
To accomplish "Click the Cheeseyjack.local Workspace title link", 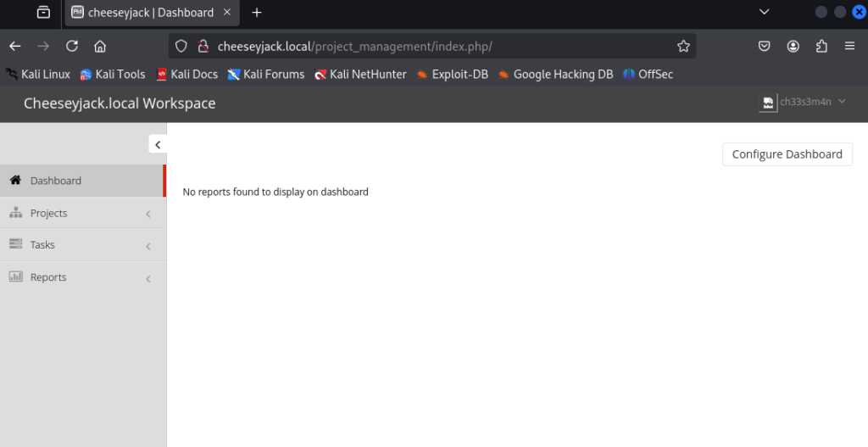I will pos(120,103).
